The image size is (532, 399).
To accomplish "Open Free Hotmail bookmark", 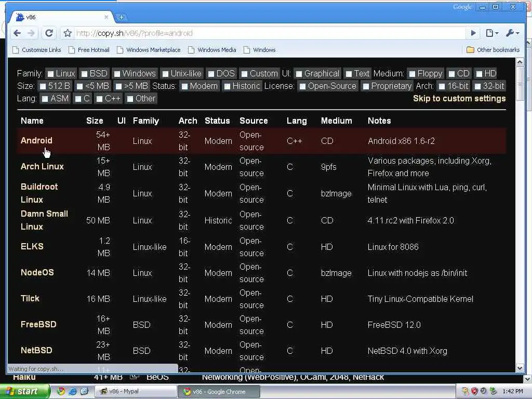I will coord(89,50).
